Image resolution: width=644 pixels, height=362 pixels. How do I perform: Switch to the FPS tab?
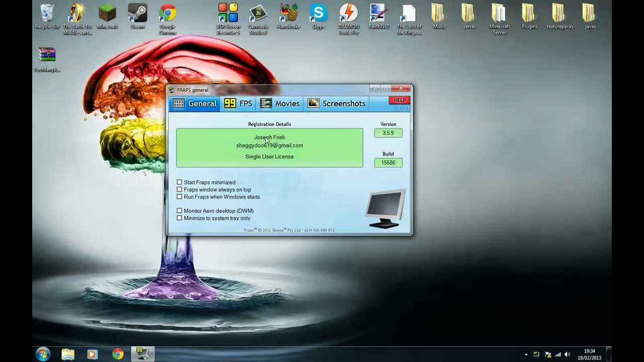point(238,104)
